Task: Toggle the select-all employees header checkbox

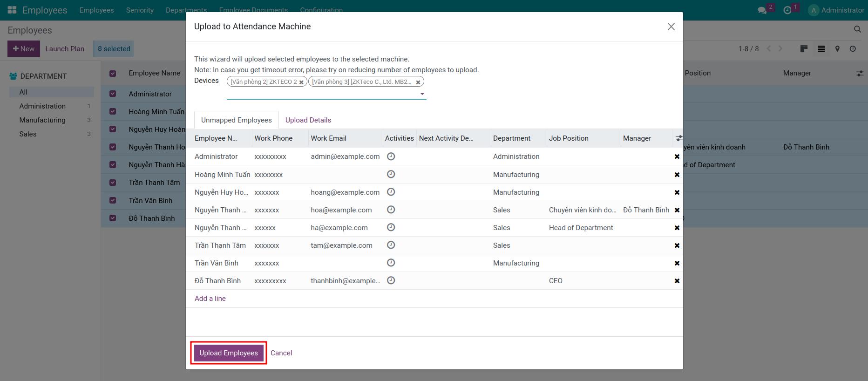Action: point(113,73)
